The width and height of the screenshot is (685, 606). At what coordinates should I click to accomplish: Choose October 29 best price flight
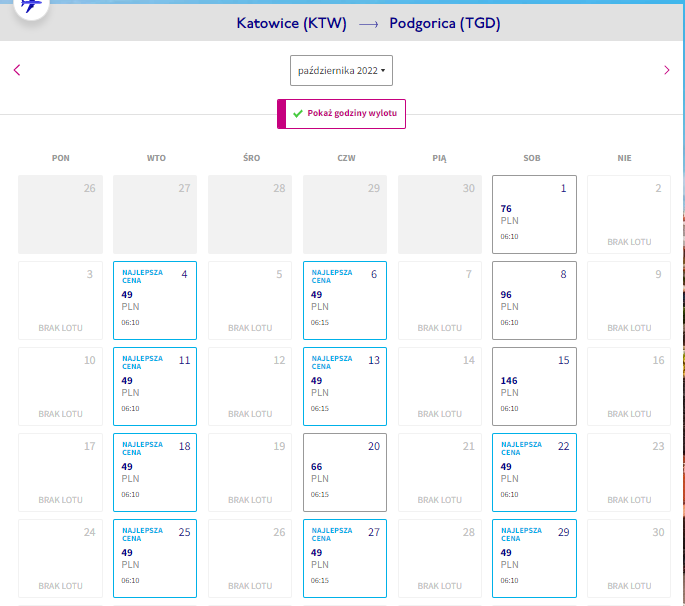click(534, 559)
